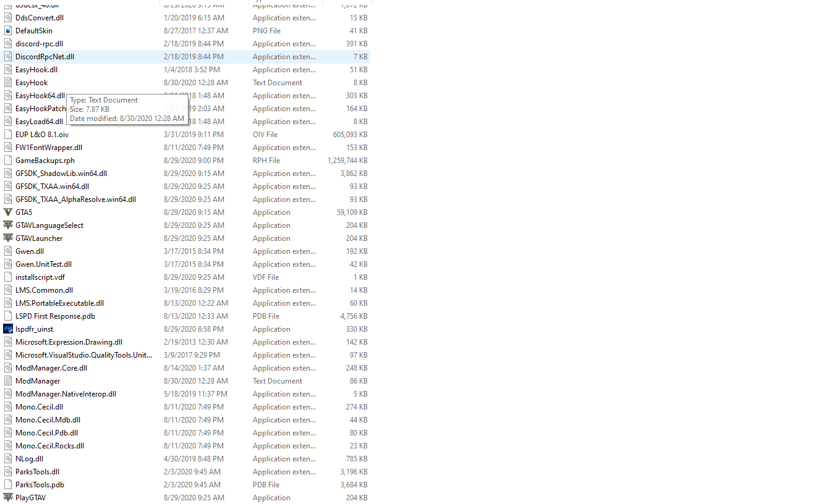
Task: Select the file name GTA5
Action: coord(23,212)
